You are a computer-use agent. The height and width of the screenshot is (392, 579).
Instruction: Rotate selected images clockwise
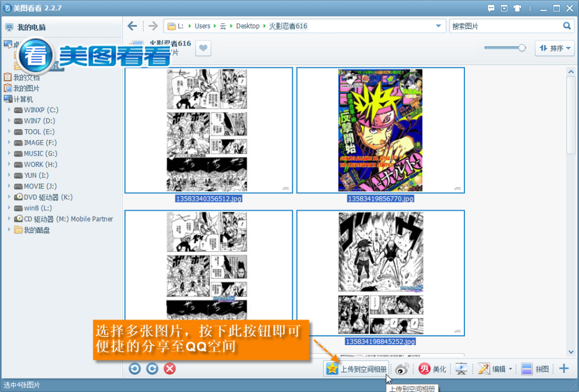coord(152,368)
